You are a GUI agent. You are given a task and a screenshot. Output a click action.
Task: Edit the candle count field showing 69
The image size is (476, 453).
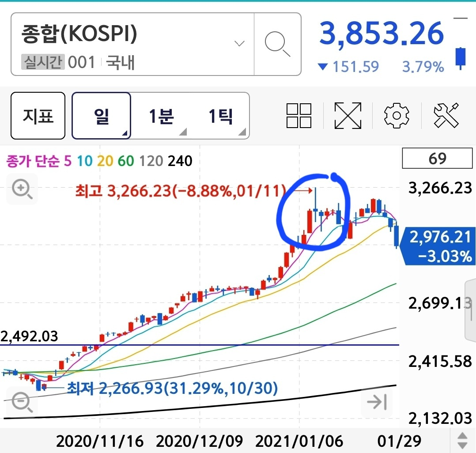pos(437,158)
